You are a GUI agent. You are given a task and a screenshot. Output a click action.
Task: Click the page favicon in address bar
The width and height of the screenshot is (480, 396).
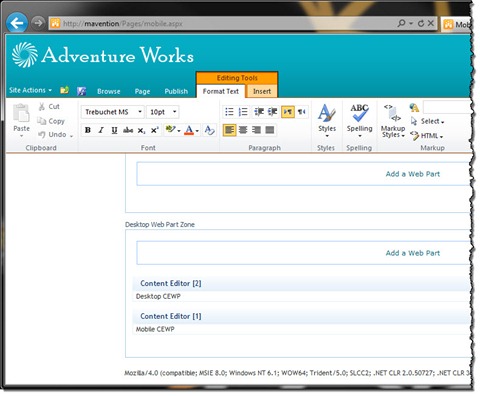coord(55,23)
